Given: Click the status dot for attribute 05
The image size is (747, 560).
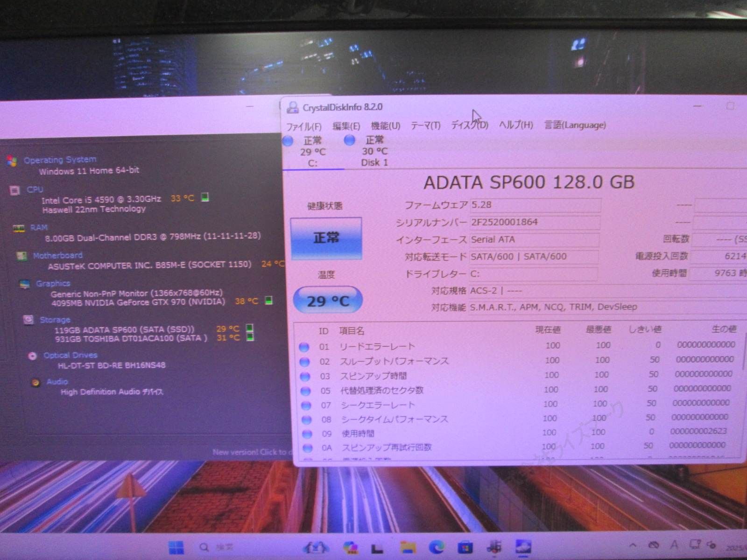Looking at the screenshot, I should click(x=305, y=391).
